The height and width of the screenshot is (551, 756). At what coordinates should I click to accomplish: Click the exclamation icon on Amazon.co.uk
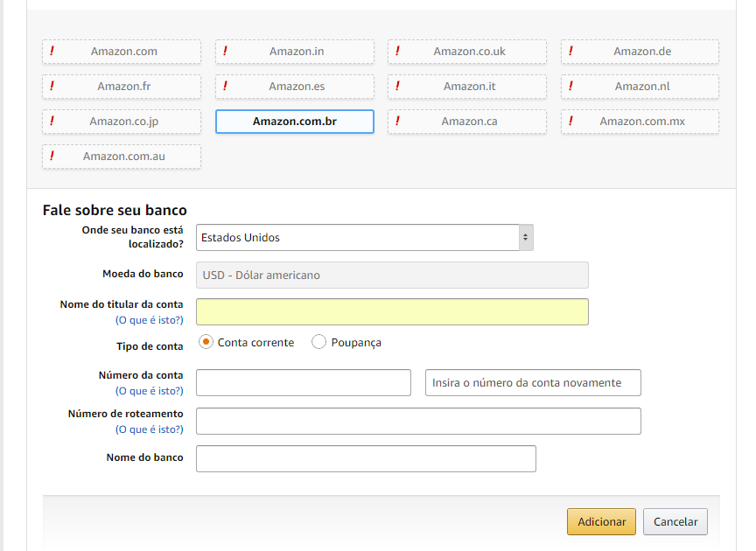398,51
